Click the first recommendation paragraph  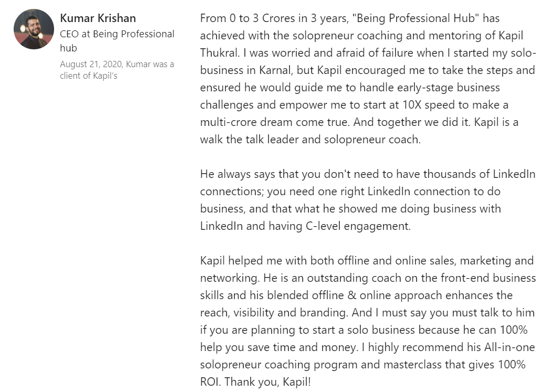point(367,79)
